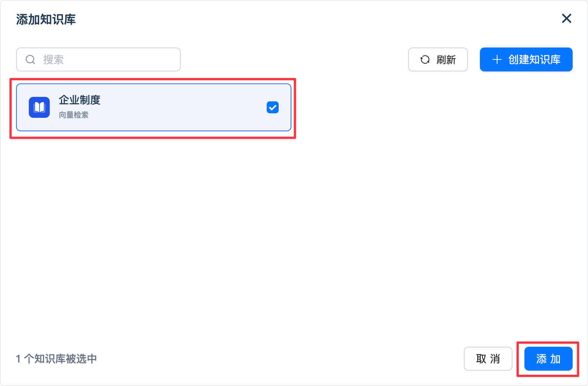Click the 库 character in 创建知识库

click(x=555, y=59)
